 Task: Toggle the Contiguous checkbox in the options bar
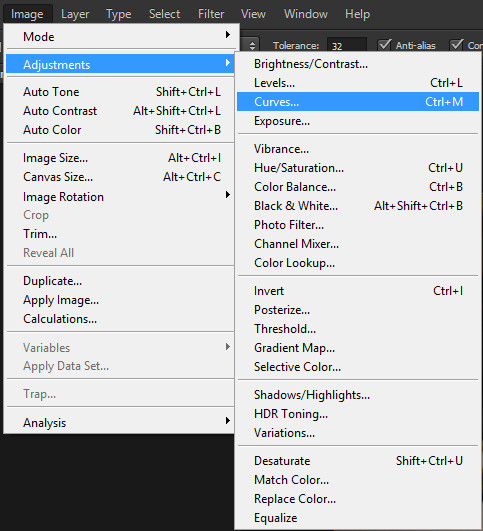pyautogui.click(x=456, y=45)
